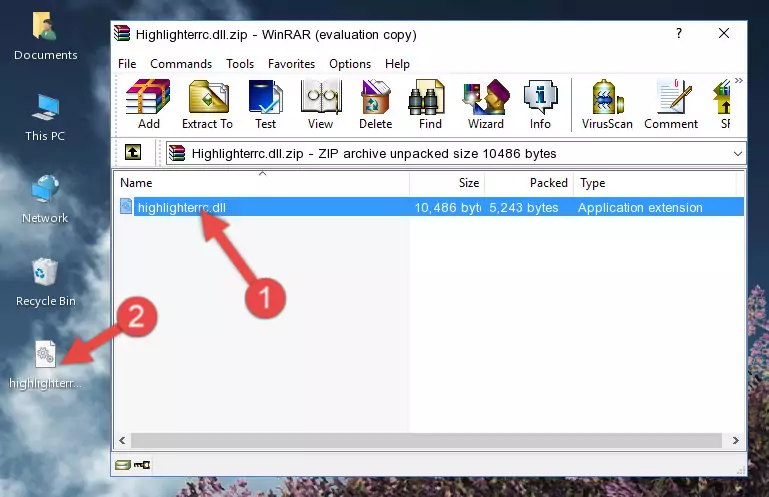Sort files by Type column
Image resolution: width=769 pixels, height=497 pixels.
(655, 183)
